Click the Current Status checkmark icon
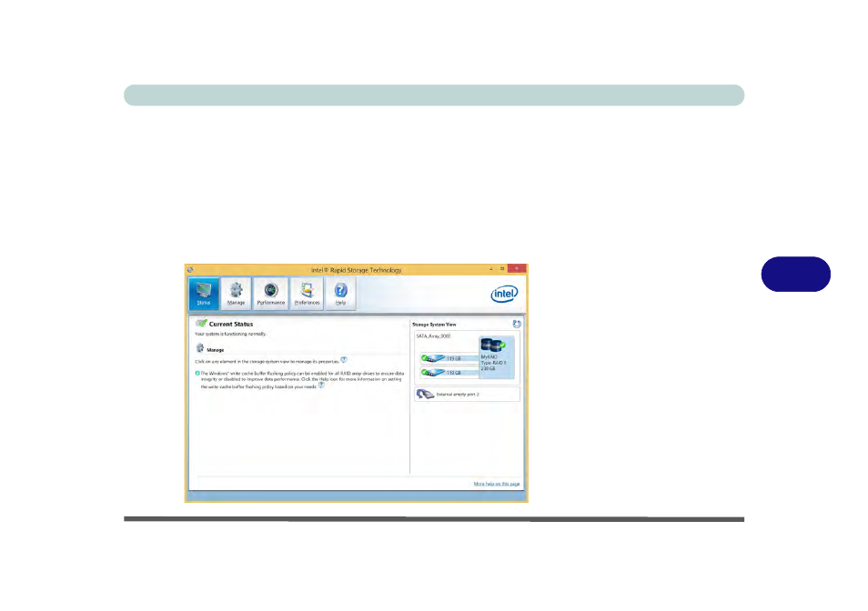The image size is (868, 611). pyautogui.click(x=201, y=323)
